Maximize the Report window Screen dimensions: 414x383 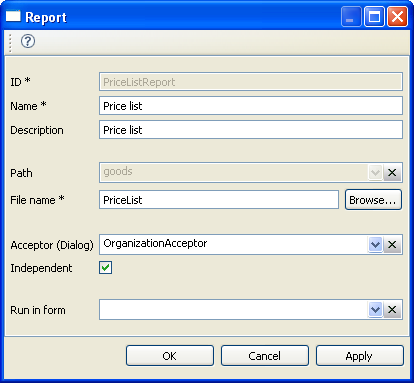pos(374,16)
